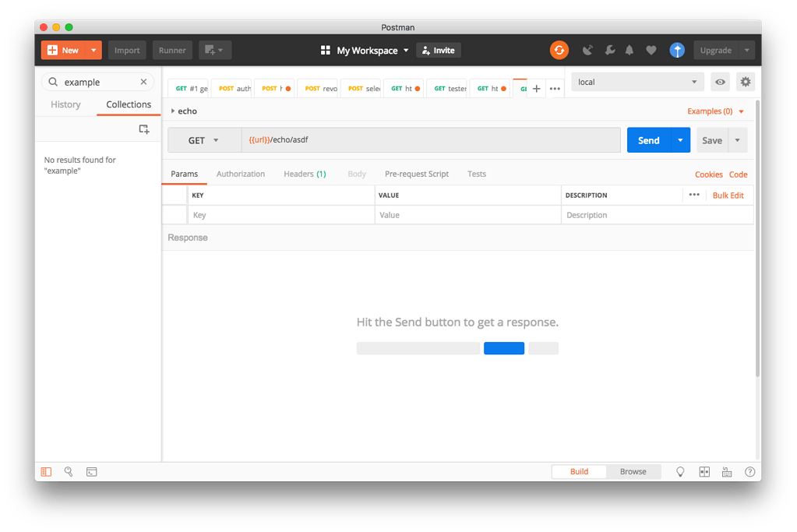Click the new window icon button
Image resolution: width=797 pixels, height=532 pixels.
pyautogui.click(x=215, y=51)
